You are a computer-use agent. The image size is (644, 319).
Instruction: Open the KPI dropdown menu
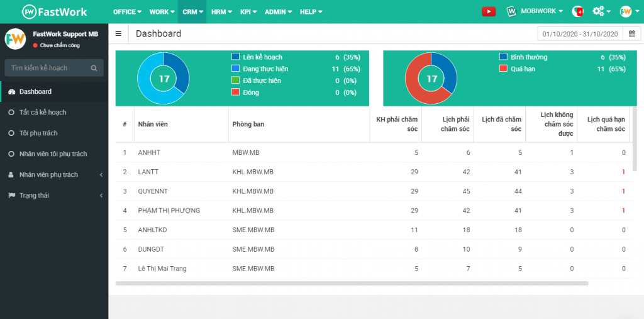coord(248,12)
